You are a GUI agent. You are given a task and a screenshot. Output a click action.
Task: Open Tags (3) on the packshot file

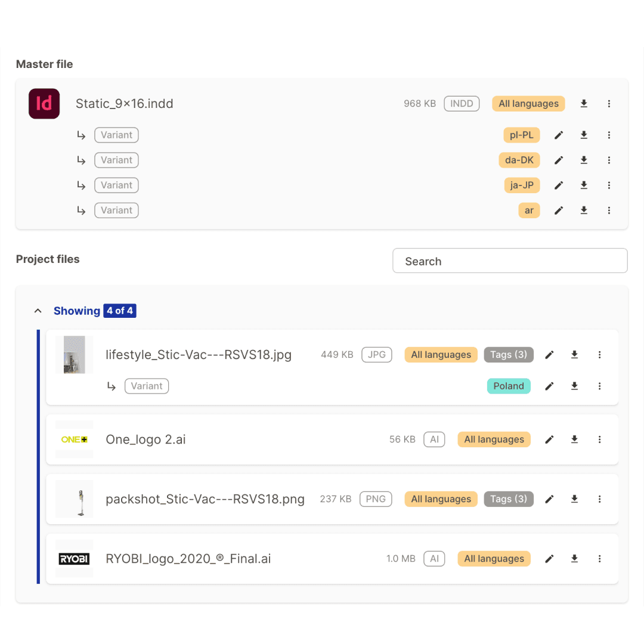[x=509, y=499]
